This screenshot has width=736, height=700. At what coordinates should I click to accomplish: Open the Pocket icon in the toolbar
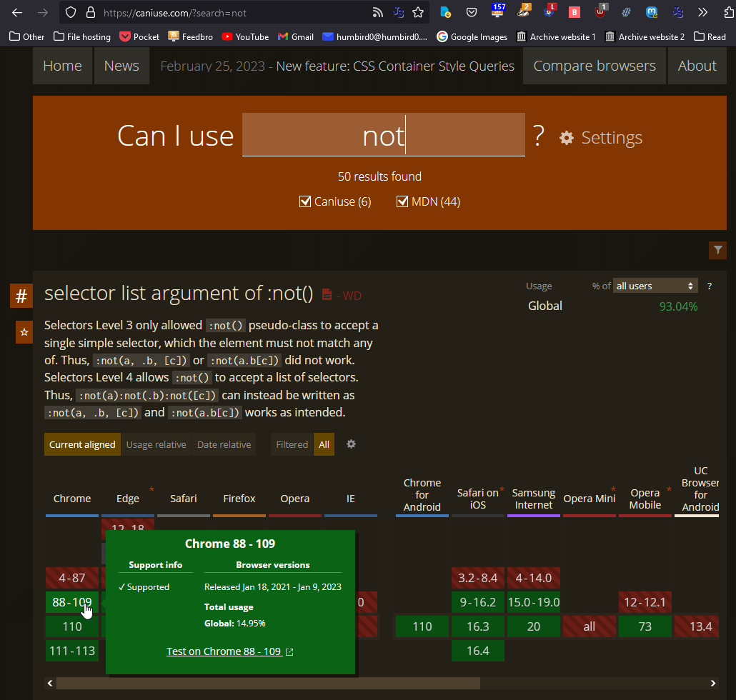pyautogui.click(x=472, y=12)
